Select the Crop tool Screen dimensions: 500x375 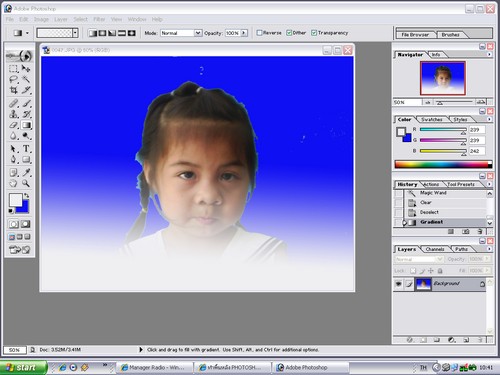pyautogui.click(x=14, y=90)
